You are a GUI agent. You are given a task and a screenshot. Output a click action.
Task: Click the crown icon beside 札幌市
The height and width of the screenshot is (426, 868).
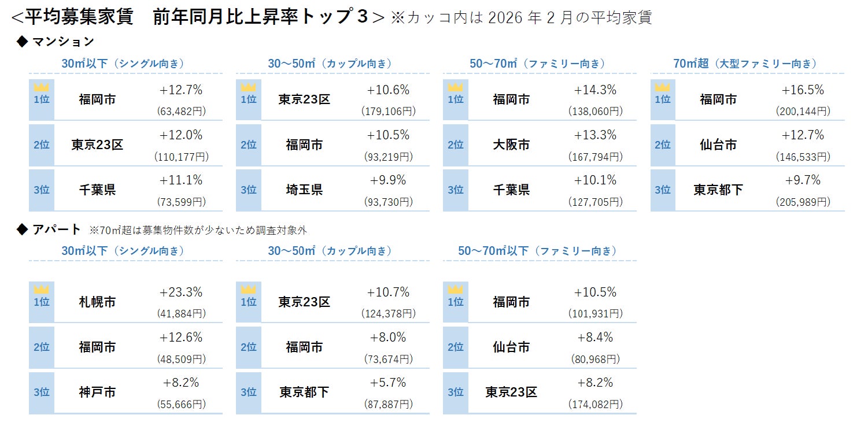42,290
